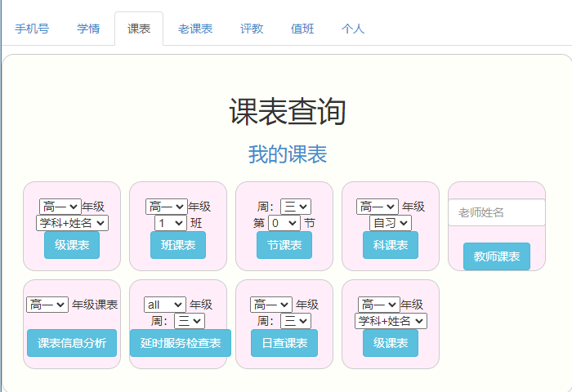The image size is (572, 392).
Task: Click the 课表信息分析 button
Action: pos(72,343)
